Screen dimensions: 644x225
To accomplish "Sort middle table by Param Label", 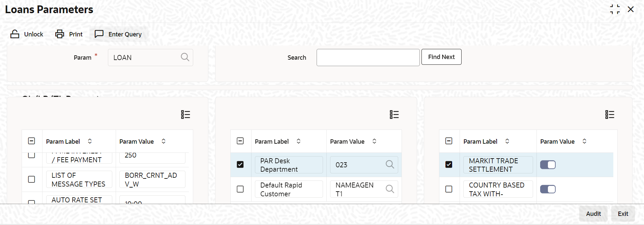I will 298,141.
